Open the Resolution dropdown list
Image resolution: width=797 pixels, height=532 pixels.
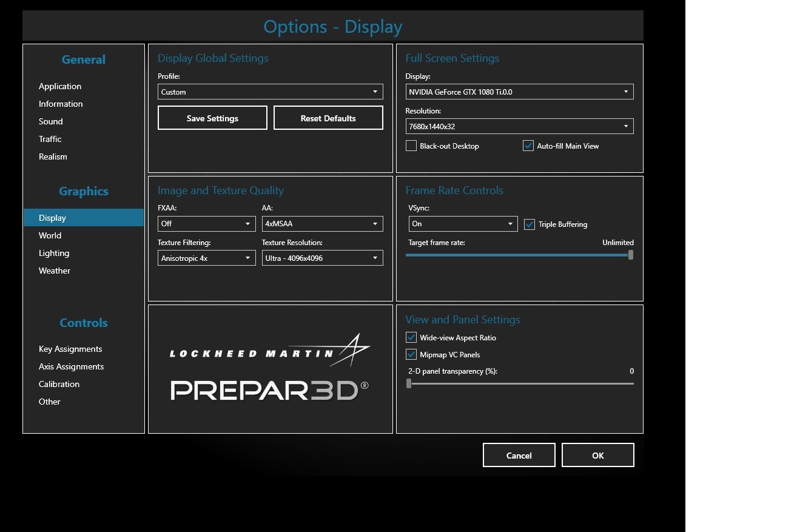pos(519,127)
